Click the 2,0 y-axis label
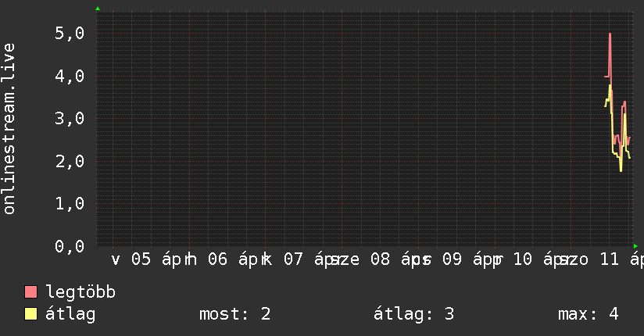This screenshot has height=336, width=644. (69, 161)
